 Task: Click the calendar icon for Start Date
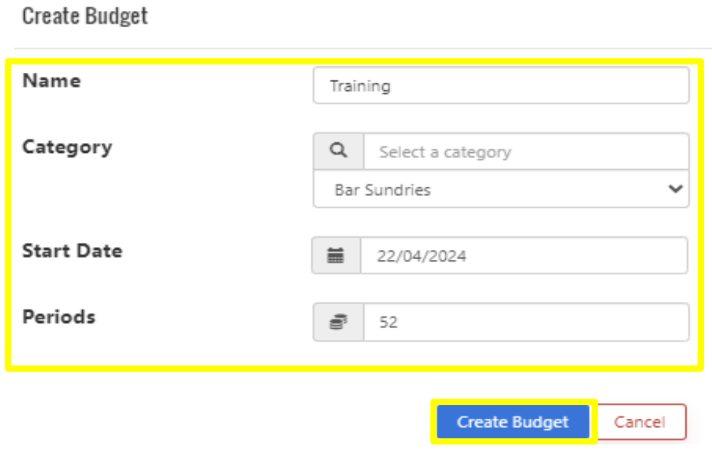tap(336, 256)
